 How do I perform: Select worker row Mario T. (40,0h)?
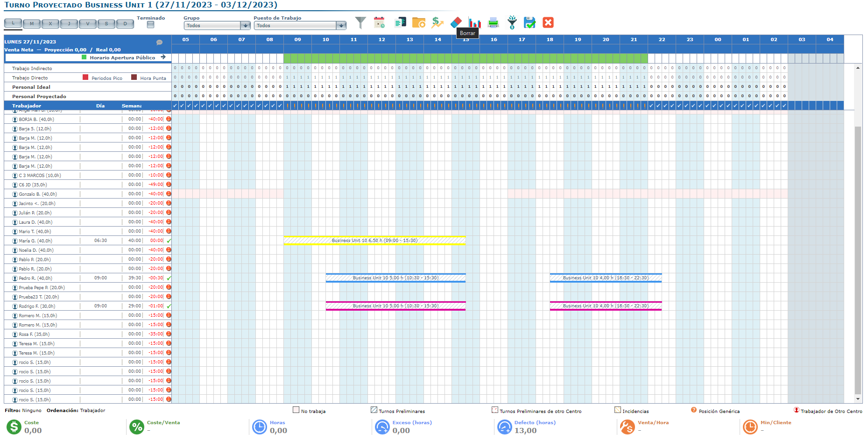click(x=88, y=231)
